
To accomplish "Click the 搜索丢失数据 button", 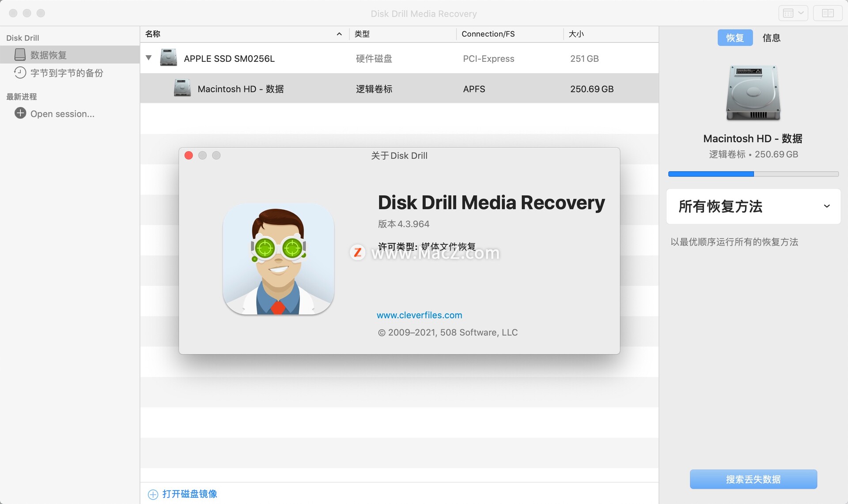I will 753,479.
